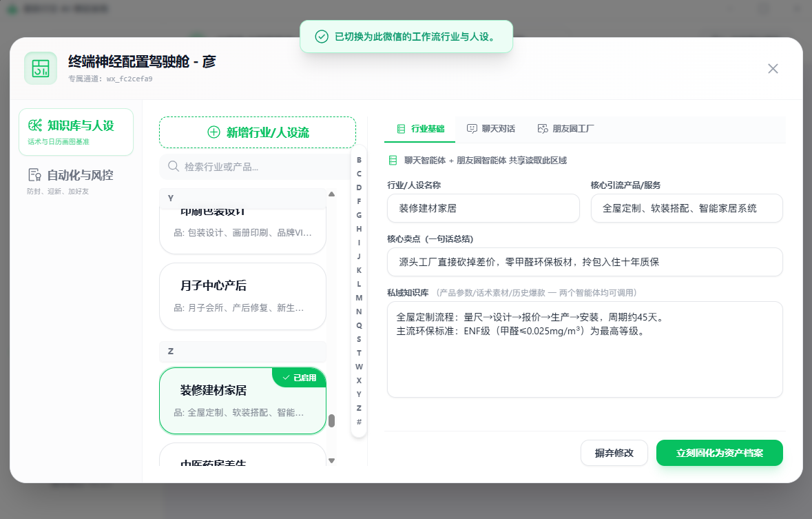Switch to the 聊天对话 tab
The image size is (812, 519).
point(490,128)
